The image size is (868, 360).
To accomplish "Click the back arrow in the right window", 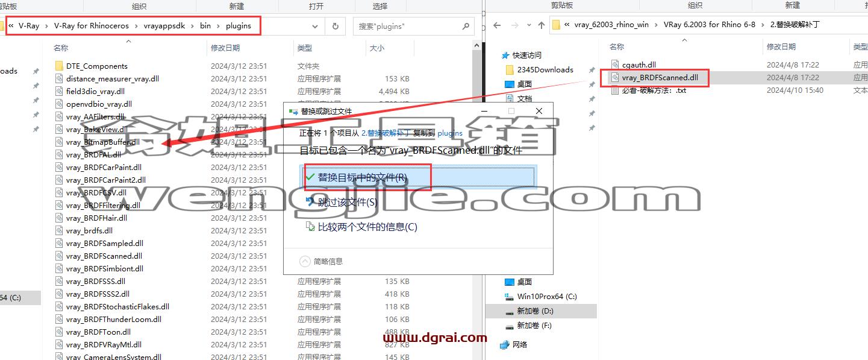I will point(497,25).
